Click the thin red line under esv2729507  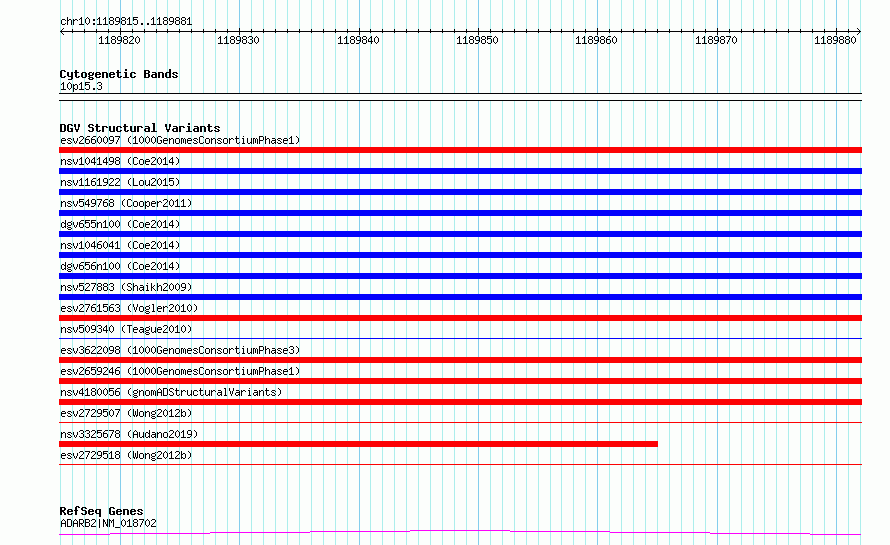(460, 422)
